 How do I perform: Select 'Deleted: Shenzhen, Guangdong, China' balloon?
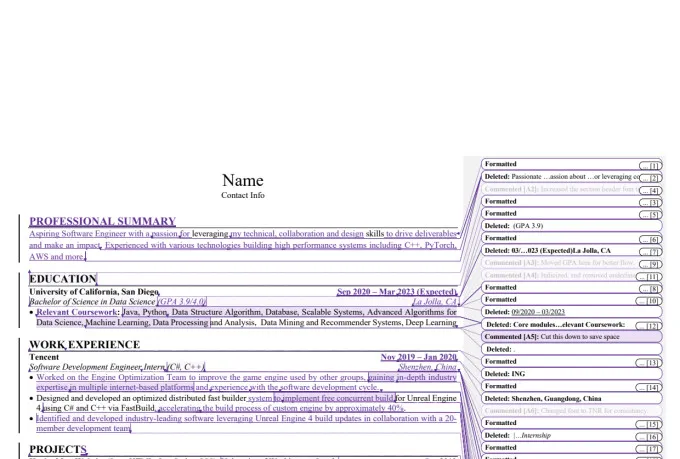coord(572,398)
